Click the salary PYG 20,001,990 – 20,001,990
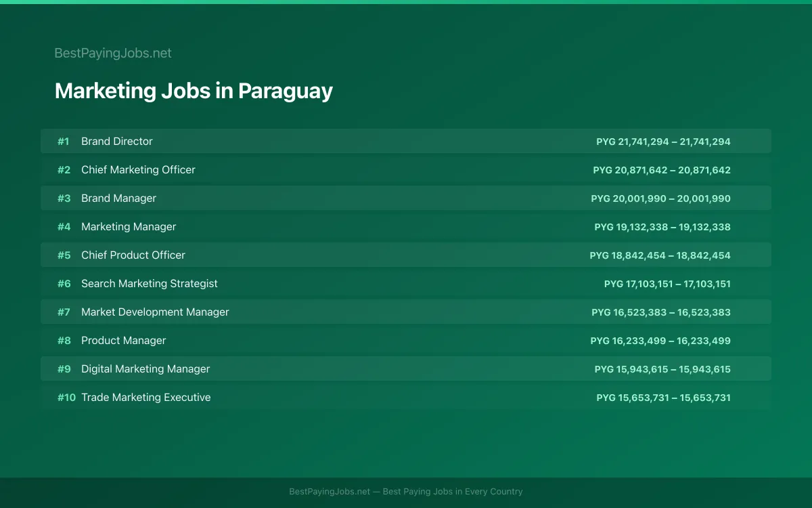The image size is (812, 508). point(661,198)
